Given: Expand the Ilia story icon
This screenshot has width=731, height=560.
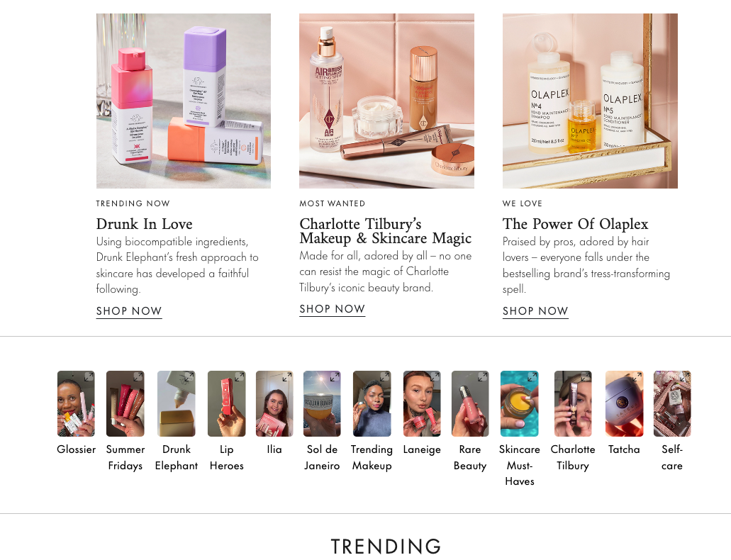Looking at the screenshot, I should point(286,377).
